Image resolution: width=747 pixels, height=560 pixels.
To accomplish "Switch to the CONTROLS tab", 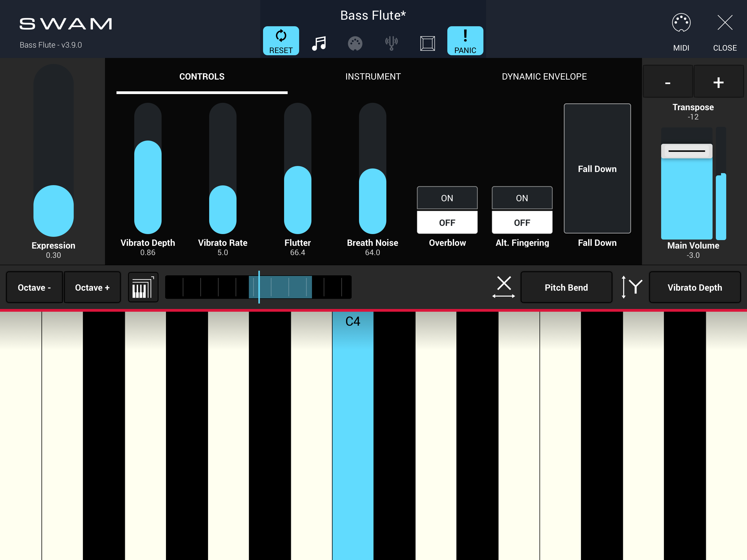I will coord(202,77).
